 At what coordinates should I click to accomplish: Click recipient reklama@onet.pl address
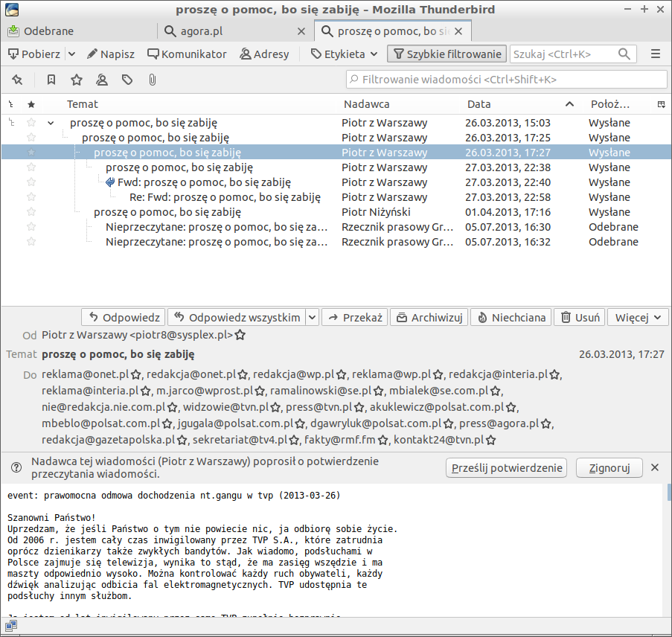coord(86,374)
